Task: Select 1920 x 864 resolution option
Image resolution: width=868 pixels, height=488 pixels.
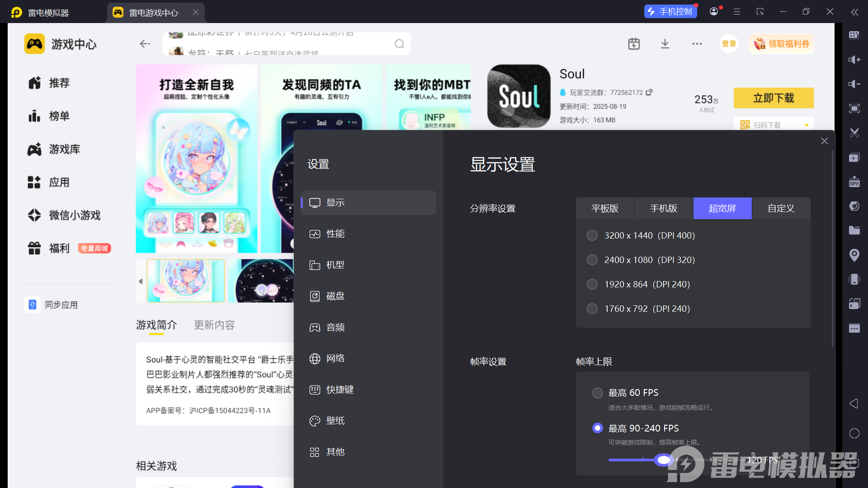Action: tap(592, 284)
